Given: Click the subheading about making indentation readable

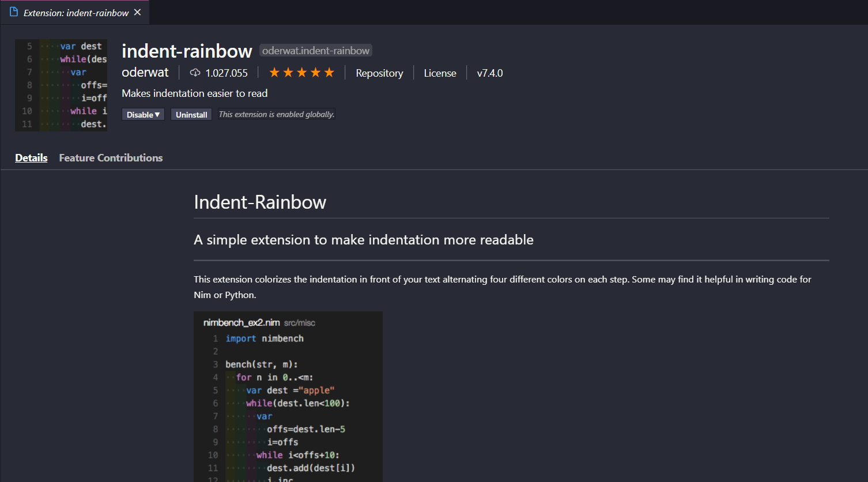Looking at the screenshot, I should (x=364, y=240).
